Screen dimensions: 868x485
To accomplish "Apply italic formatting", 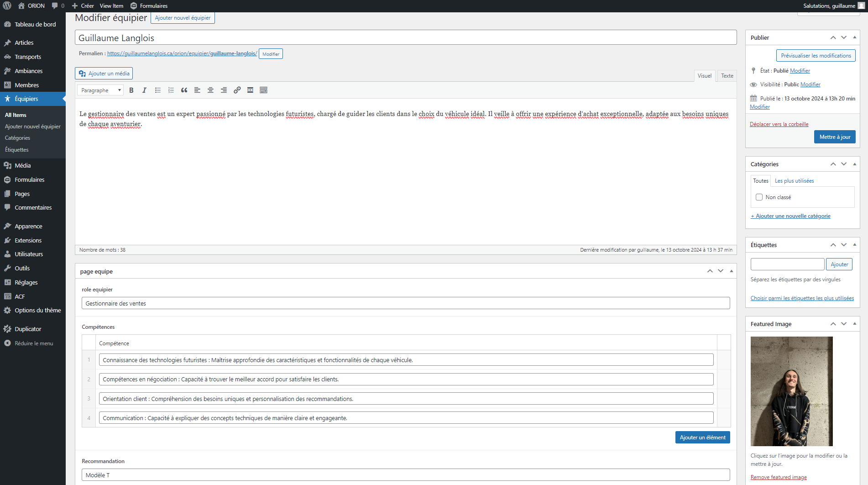I will pos(144,90).
